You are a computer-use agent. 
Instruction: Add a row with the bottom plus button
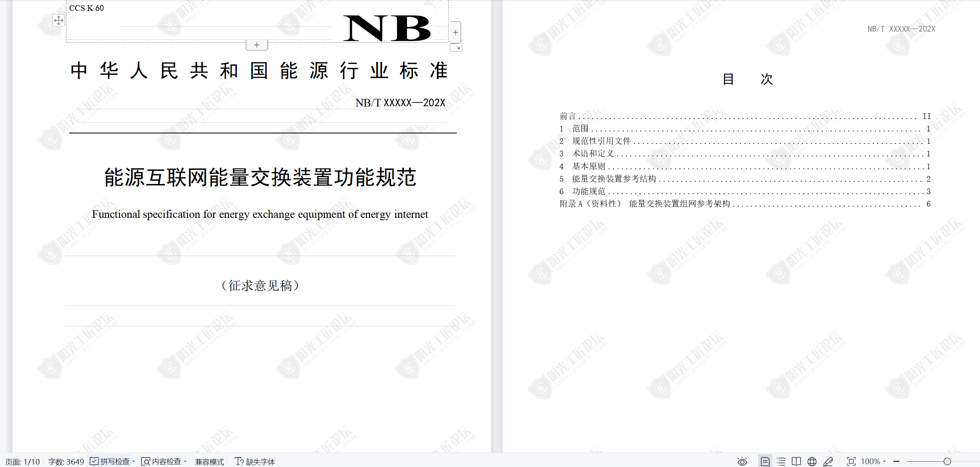[257, 45]
